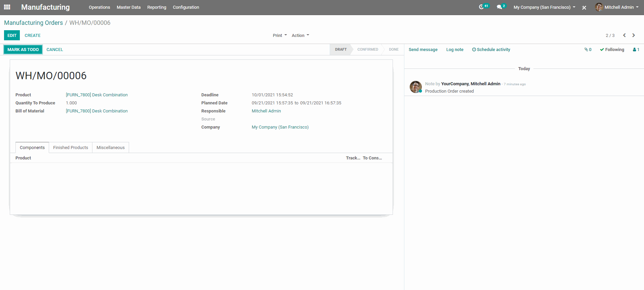Click the quantity value 1.000
Viewport: 644px width, 290px height.
click(71, 103)
